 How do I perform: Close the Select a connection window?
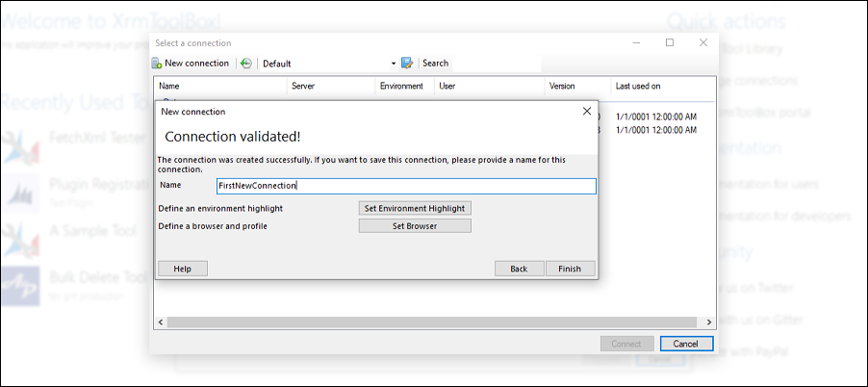[703, 42]
